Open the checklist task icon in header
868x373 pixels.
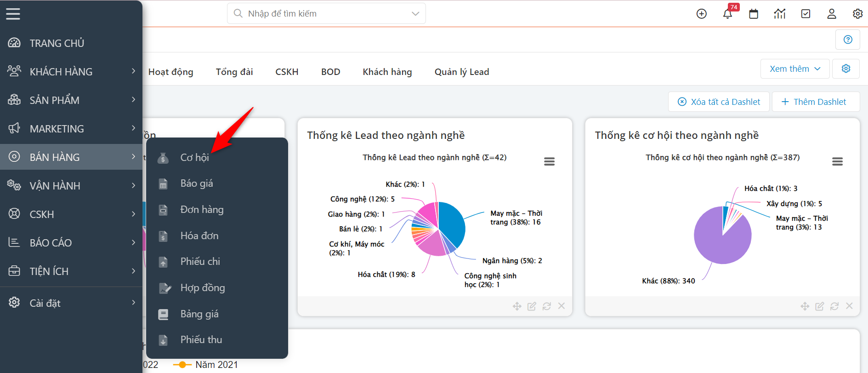pos(806,14)
